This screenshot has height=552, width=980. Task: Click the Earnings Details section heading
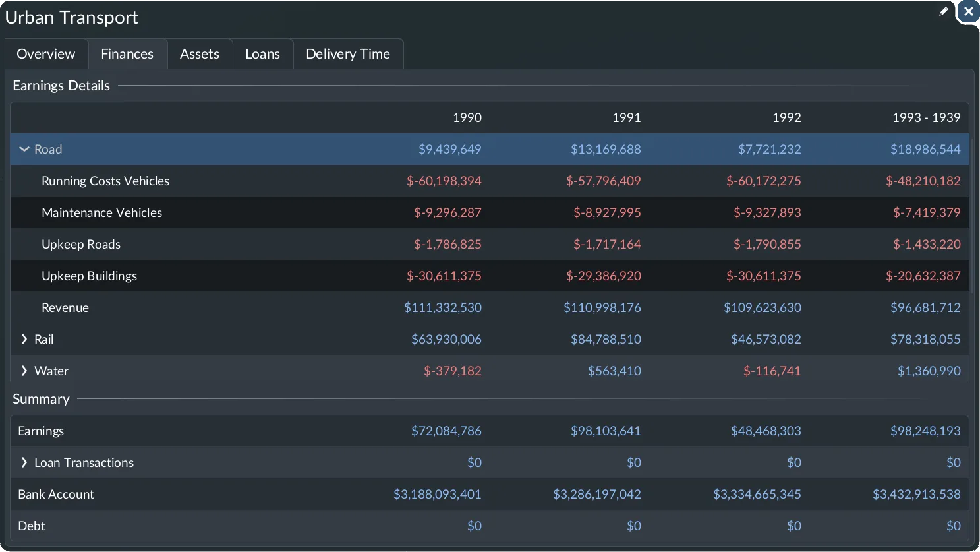pos(61,86)
